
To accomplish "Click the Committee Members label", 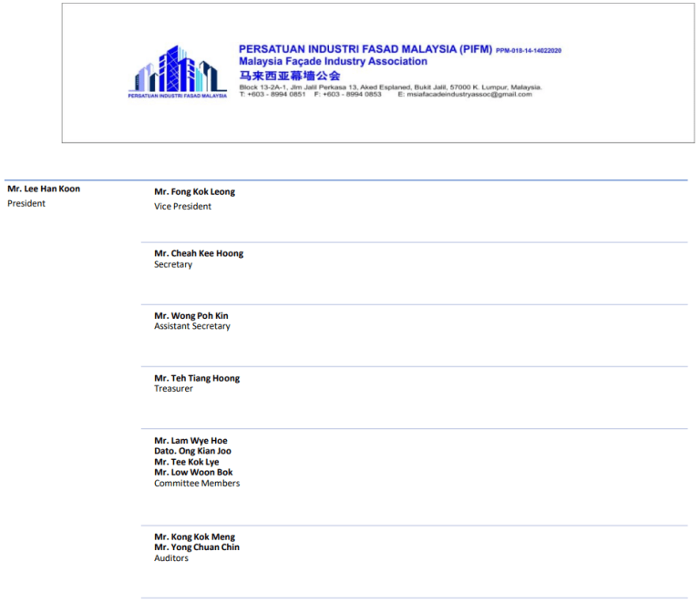I will (x=197, y=484).
